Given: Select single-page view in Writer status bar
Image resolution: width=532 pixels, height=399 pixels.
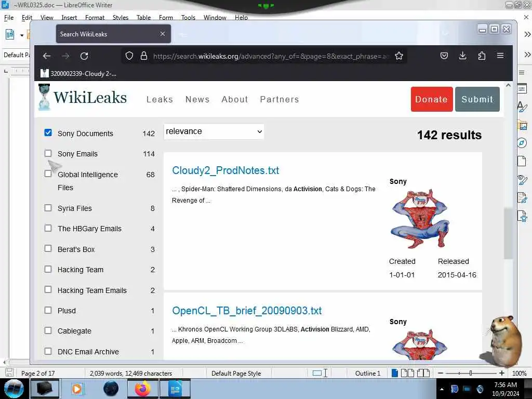Looking at the screenshot, I should [x=395, y=373].
